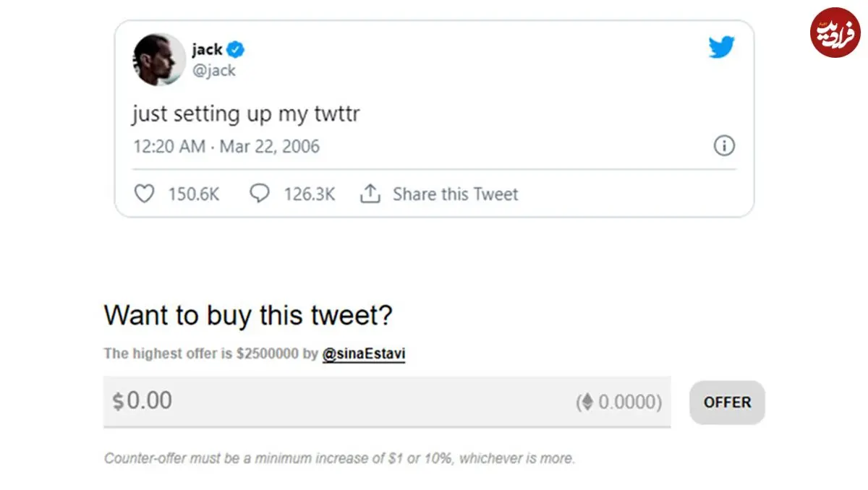The height and width of the screenshot is (490, 868).
Task: Open the tweet info circle icon
Action: pyautogui.click(x=724, y=147)
